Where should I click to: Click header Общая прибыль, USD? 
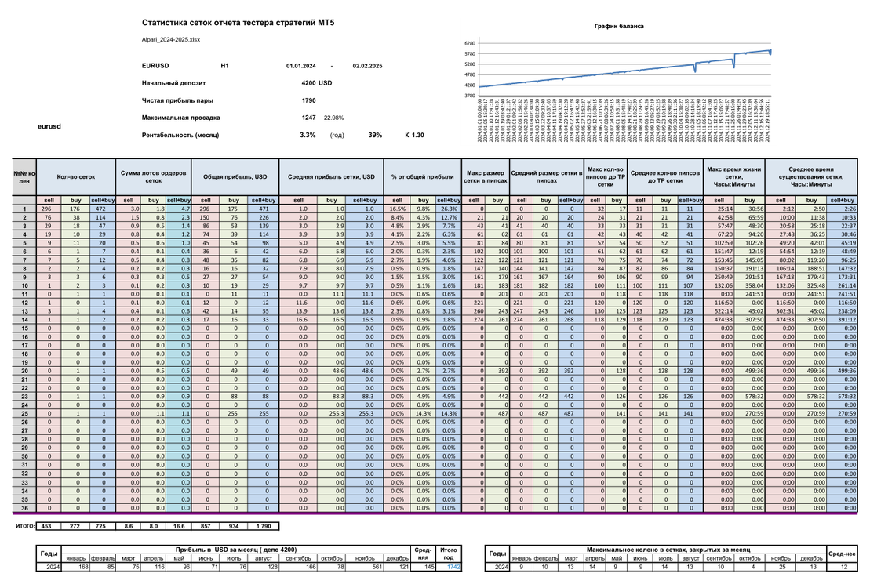tap(235, 177)
